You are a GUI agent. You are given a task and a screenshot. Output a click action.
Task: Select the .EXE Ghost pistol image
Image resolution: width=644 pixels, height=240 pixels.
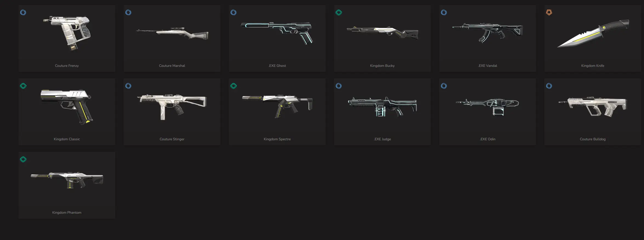pyautogui.click(x=277, y=33)
